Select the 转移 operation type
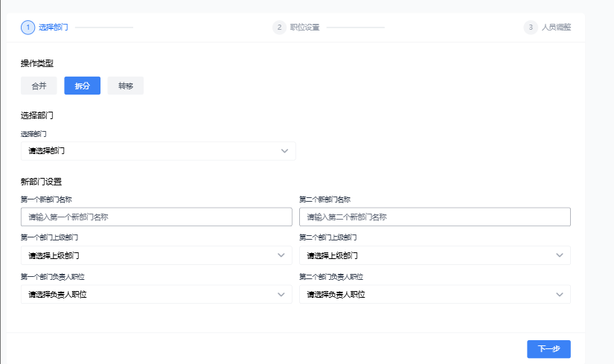The width and height of the screenshot is (614, 364). pyautogui.click(x=125, y=86)
